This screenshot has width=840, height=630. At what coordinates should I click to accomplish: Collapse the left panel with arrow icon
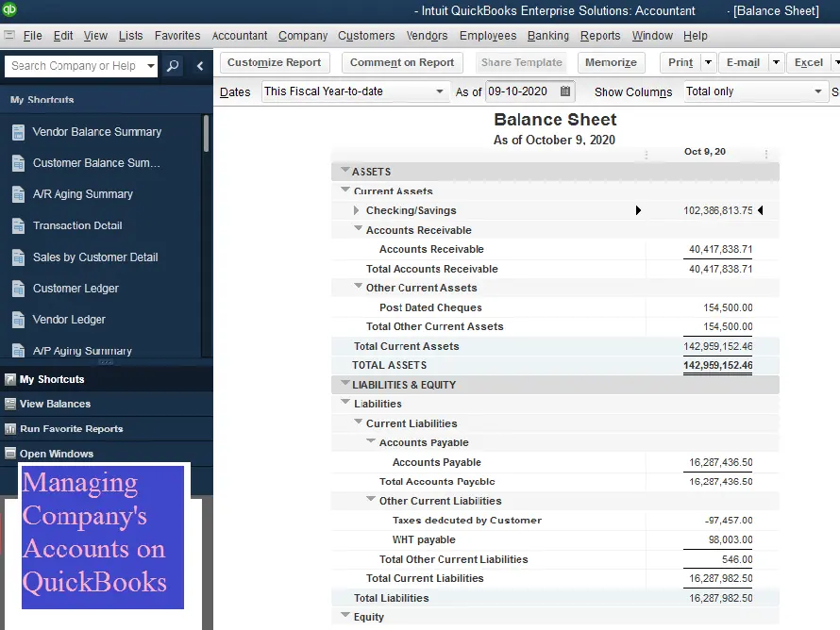pos(200,66)
